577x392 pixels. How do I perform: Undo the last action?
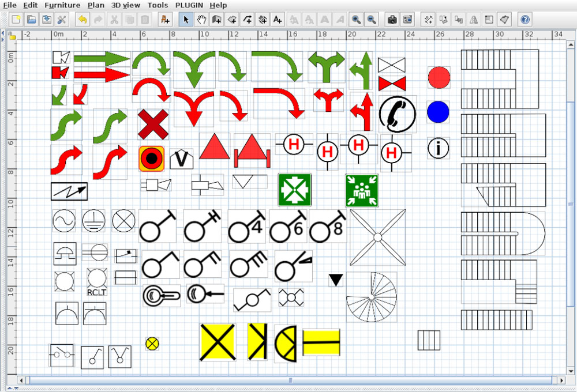(83, 20)
